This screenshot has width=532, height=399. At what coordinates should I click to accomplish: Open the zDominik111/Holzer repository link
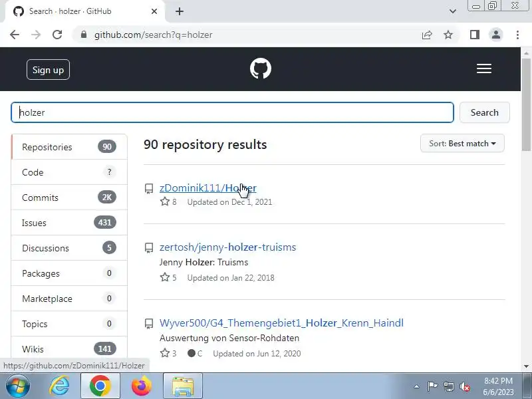pos(208,188)
